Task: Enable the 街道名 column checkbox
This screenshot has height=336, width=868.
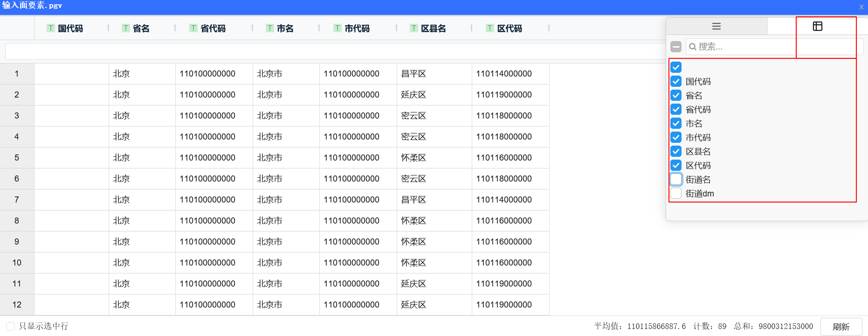Action: coord(676,179)
